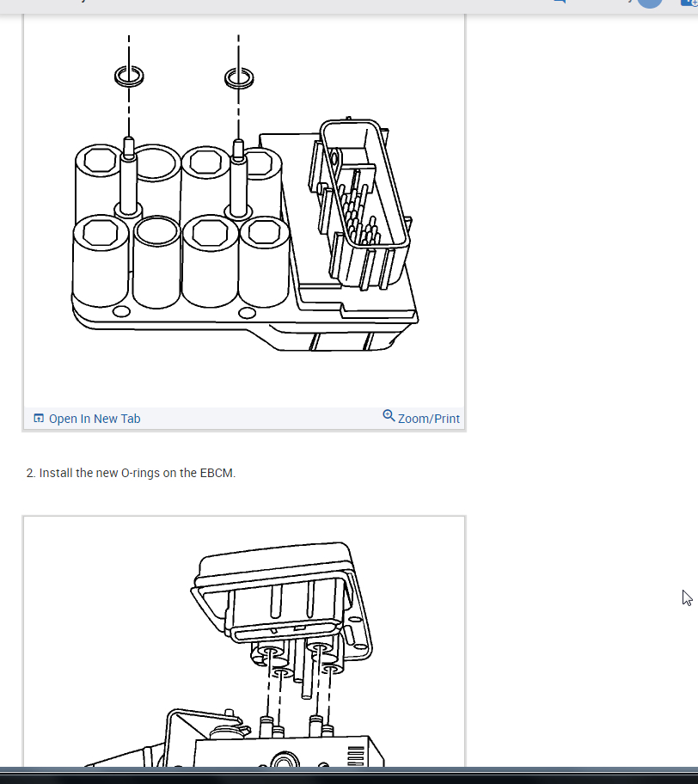Click the blue circular profile avatar at top

[x=650, y=3]
